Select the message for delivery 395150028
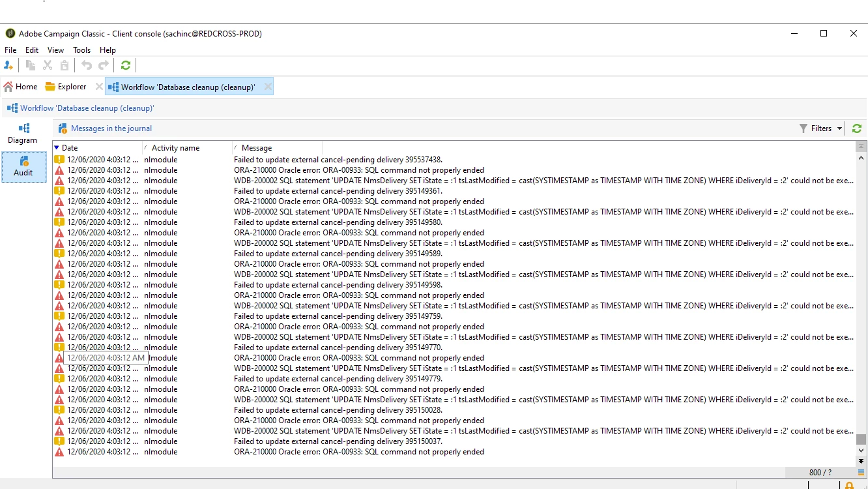Screen dimensions: 868x489 click(x=338, y=410)
